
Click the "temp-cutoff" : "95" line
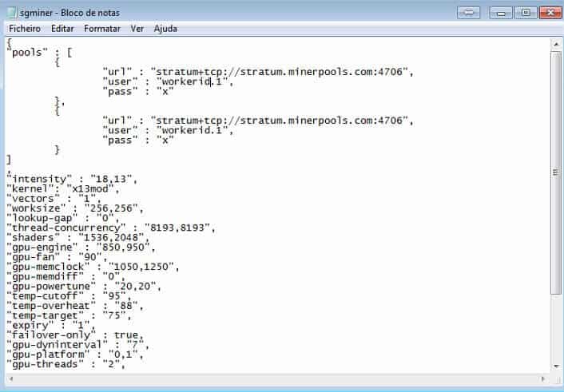[x=69, y=295]
